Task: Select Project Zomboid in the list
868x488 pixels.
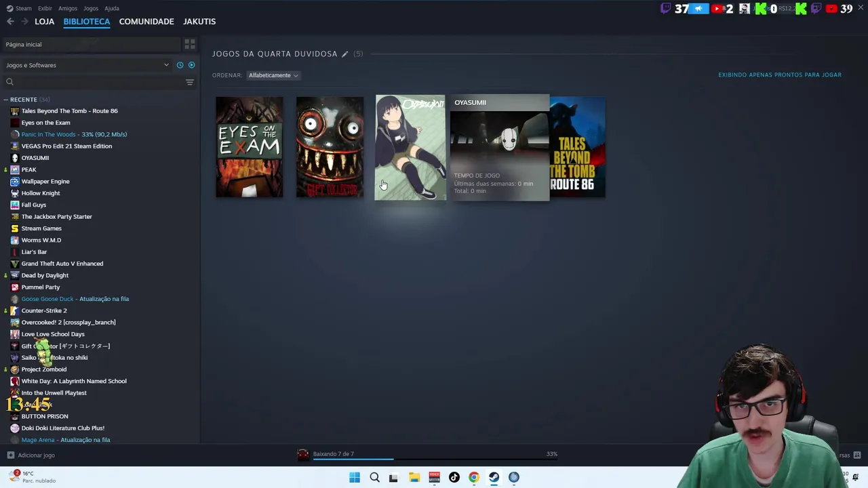Action: [44, 369]
